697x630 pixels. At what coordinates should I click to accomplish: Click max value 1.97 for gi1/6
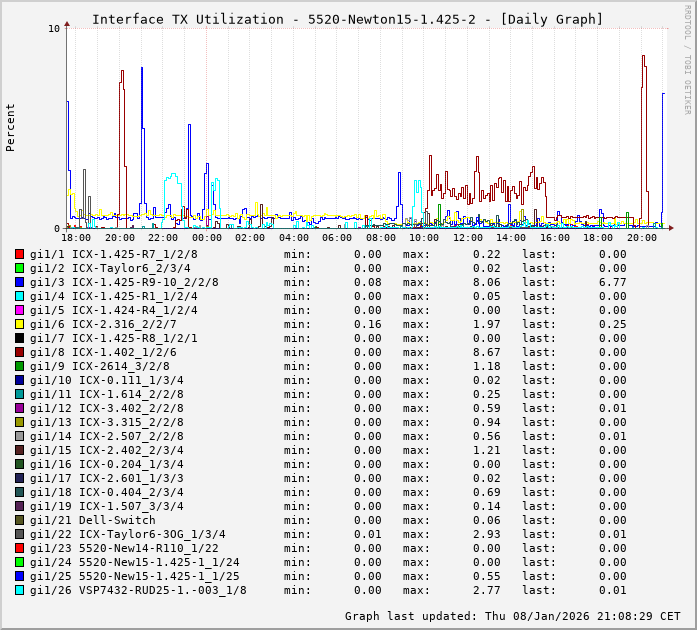pyautogui.click(x=487, y=324)
